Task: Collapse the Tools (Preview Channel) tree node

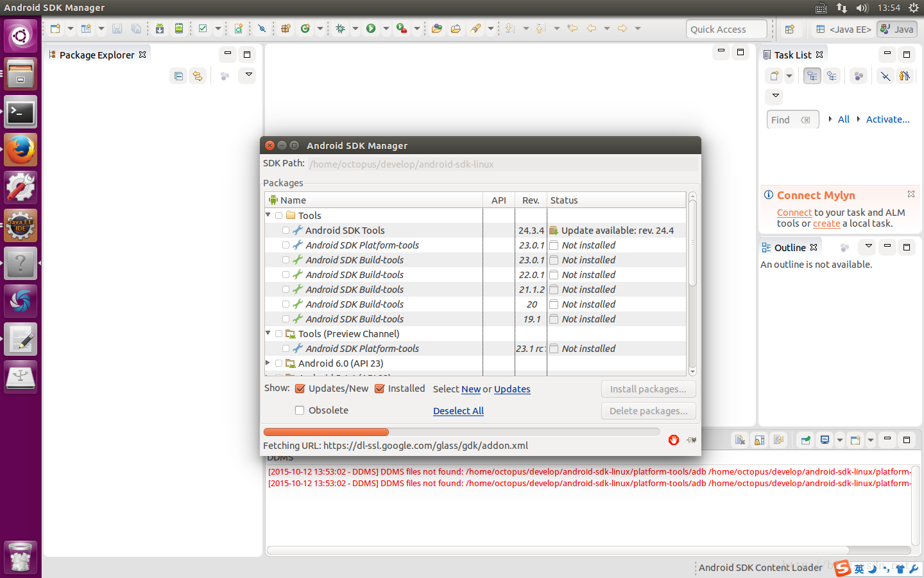Action: pos(268,333)
